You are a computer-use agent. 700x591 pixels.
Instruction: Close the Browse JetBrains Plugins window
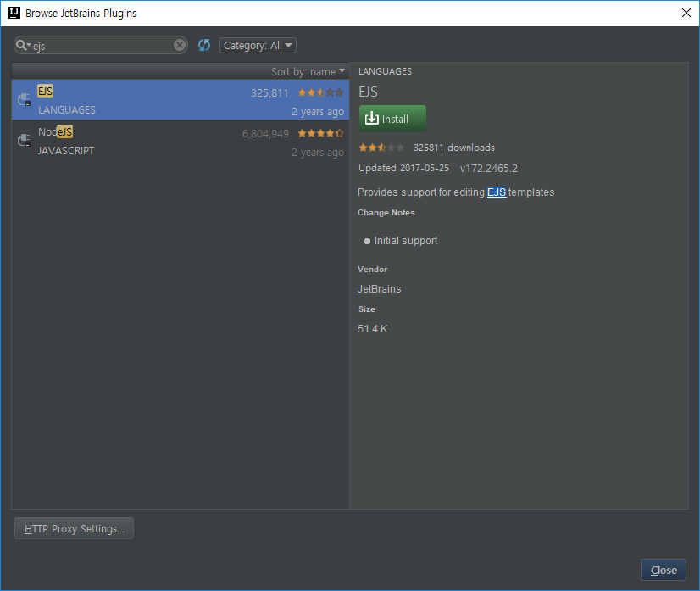pos(686,13)
